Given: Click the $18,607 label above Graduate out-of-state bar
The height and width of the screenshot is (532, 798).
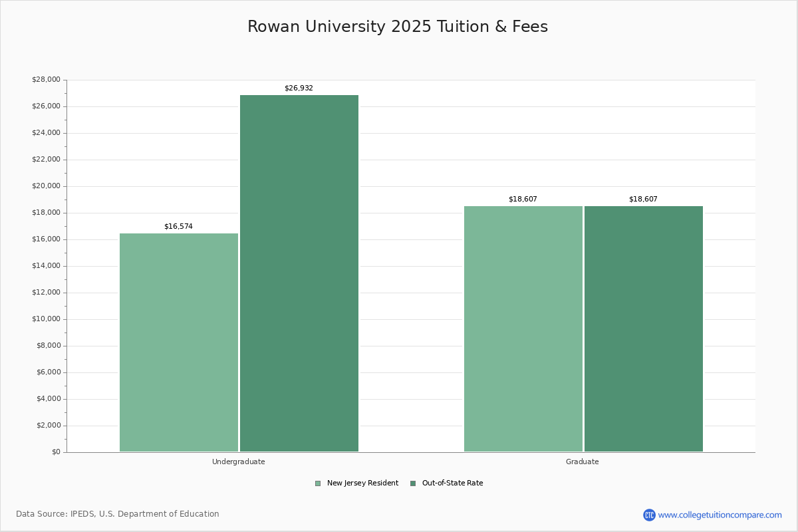Looking at the screenshot, I should (x=643, y=199).
